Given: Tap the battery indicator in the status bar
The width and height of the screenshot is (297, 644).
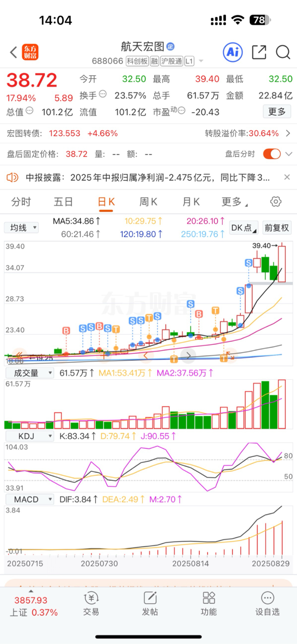Looking at the screenshot, I should 261,20.
